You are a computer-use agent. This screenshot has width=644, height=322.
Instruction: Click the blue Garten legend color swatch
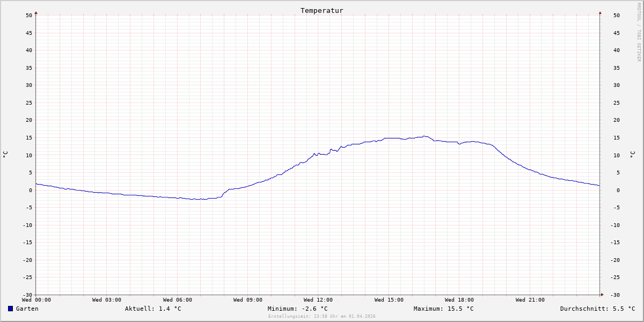coord(10,309)
